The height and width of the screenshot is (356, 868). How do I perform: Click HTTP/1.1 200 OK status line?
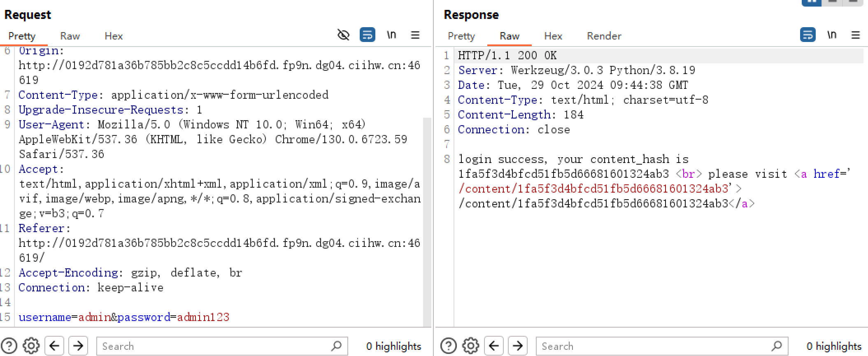coord(507,56)
